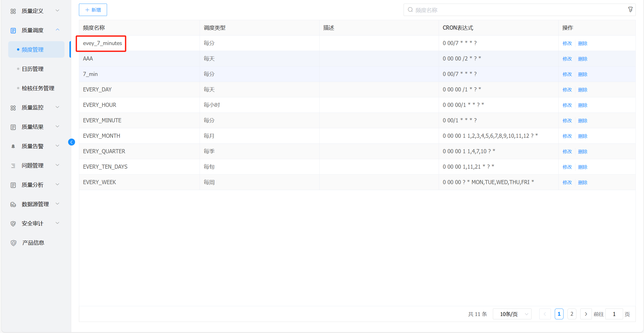
Task: Expand the 质量分析 menu chevron
Action: coord(58,184)
